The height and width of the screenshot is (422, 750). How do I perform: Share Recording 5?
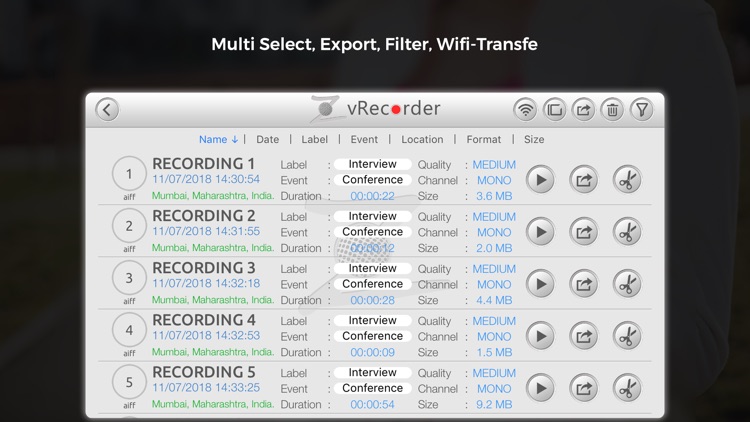tap(584, 389)
